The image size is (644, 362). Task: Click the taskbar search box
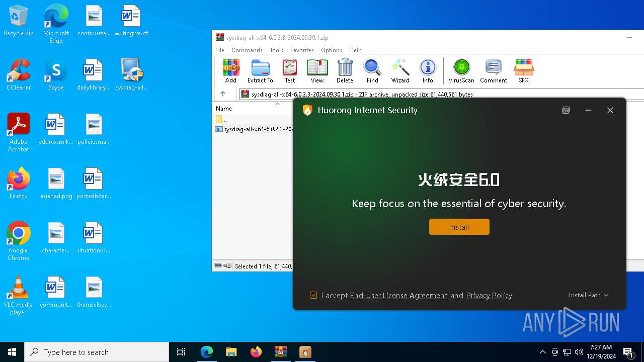(x=97, y=352)
